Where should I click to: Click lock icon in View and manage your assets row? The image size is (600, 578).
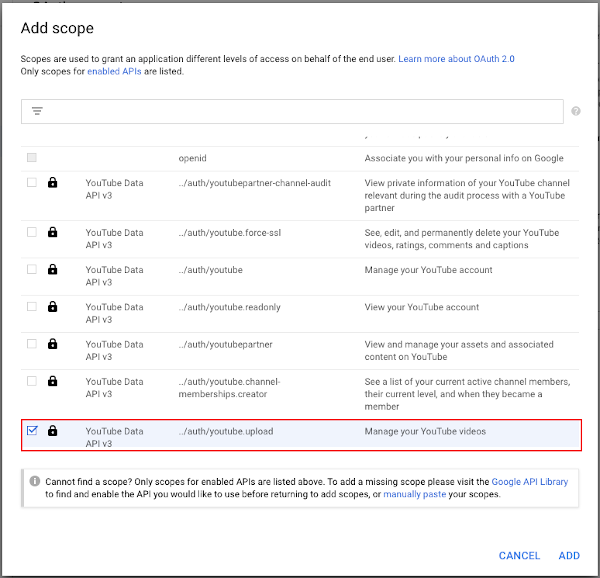coord(52,344)
